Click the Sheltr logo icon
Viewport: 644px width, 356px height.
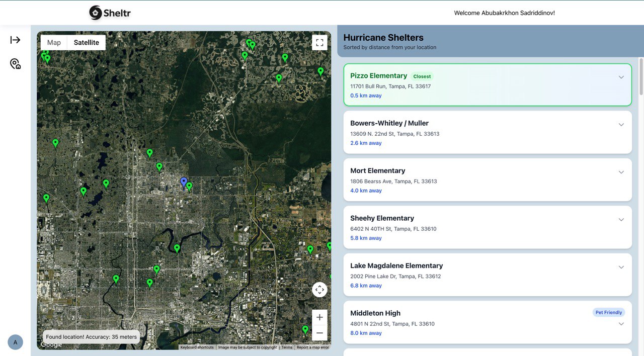(96, 13)
